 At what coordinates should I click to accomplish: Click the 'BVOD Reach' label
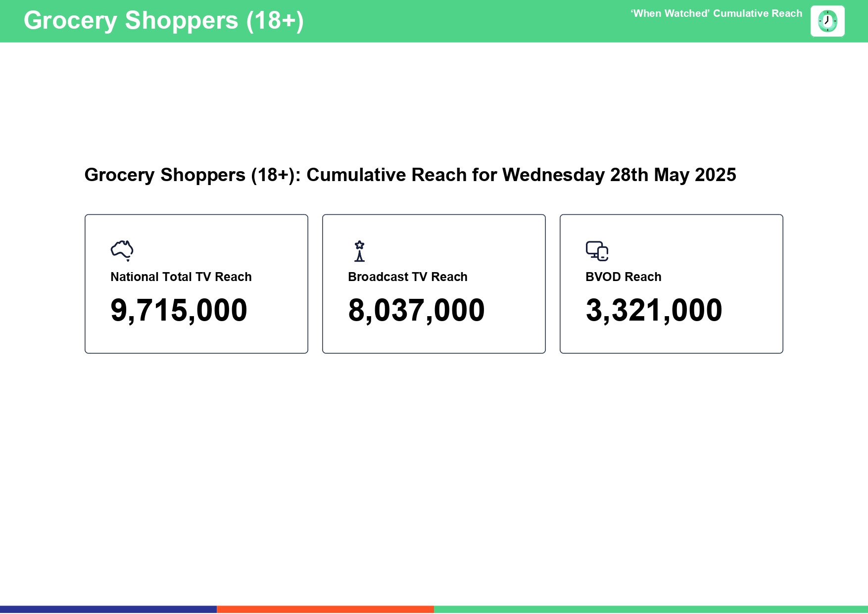pyautogui.click(x=623, y=277)
